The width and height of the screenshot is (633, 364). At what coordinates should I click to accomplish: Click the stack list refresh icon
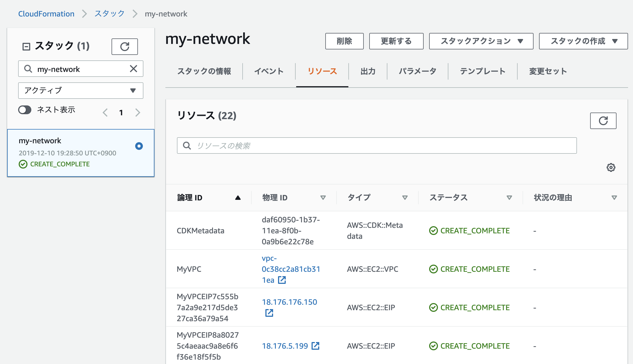pyautogui.click(x=124, y=47)
